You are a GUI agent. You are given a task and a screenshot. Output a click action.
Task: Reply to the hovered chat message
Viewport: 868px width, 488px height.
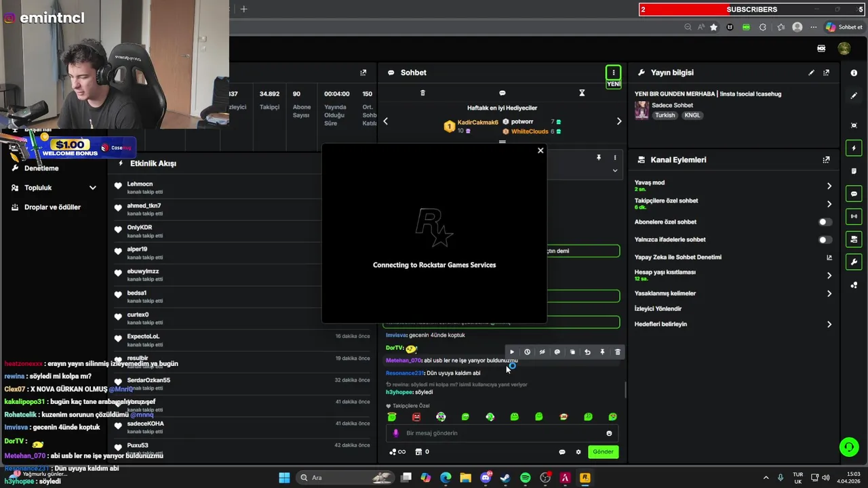pyautogui.click(x=587, y=352)
